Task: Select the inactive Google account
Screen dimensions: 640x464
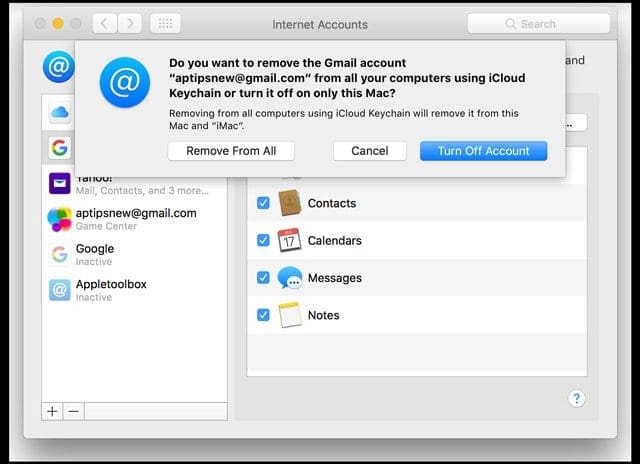Action: tap(134, 255)
